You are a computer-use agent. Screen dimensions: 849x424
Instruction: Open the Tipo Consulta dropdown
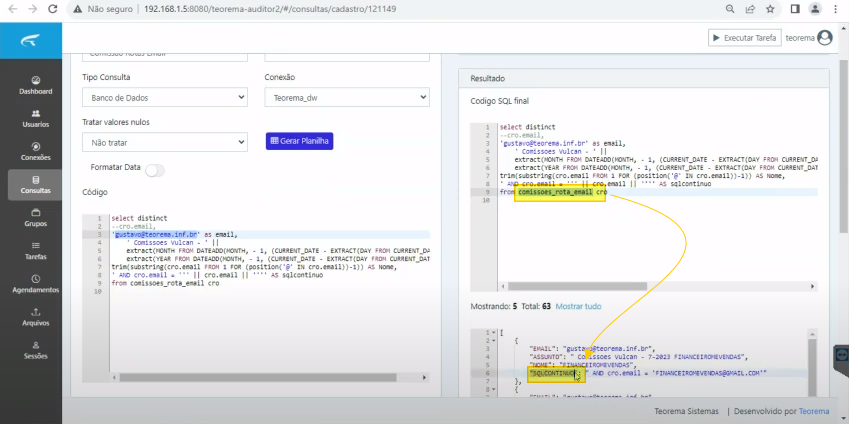click(x=165, y=98)
